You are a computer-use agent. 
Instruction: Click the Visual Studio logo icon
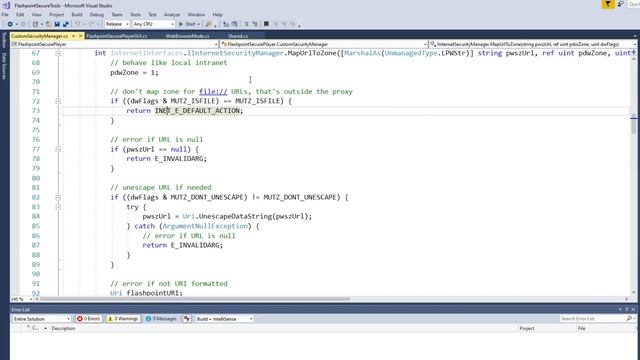click(x=6, y=5)
